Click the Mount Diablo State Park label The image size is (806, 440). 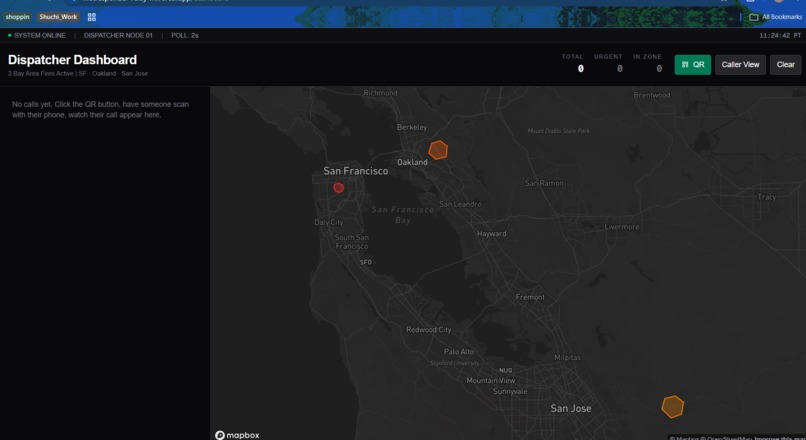coord(559,131)
